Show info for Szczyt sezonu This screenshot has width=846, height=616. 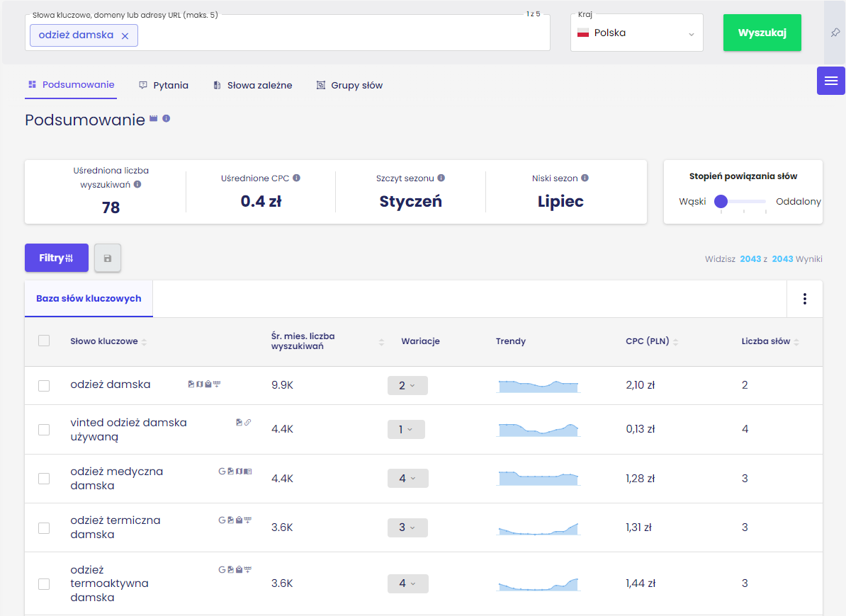pyautogui.click(x=441, y=178)
